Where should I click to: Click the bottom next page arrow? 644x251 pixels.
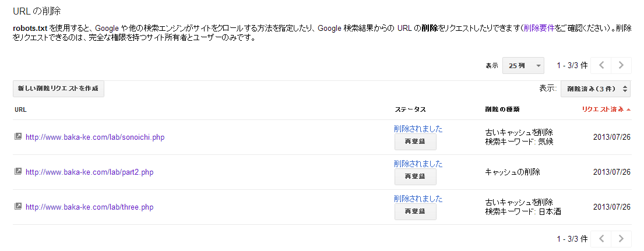(x=621, y=238)
